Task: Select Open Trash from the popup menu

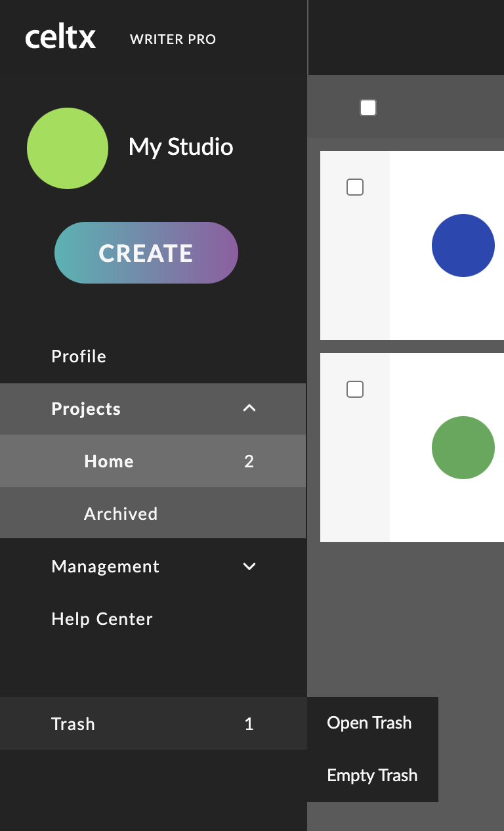Action: (x=369, y=723)
